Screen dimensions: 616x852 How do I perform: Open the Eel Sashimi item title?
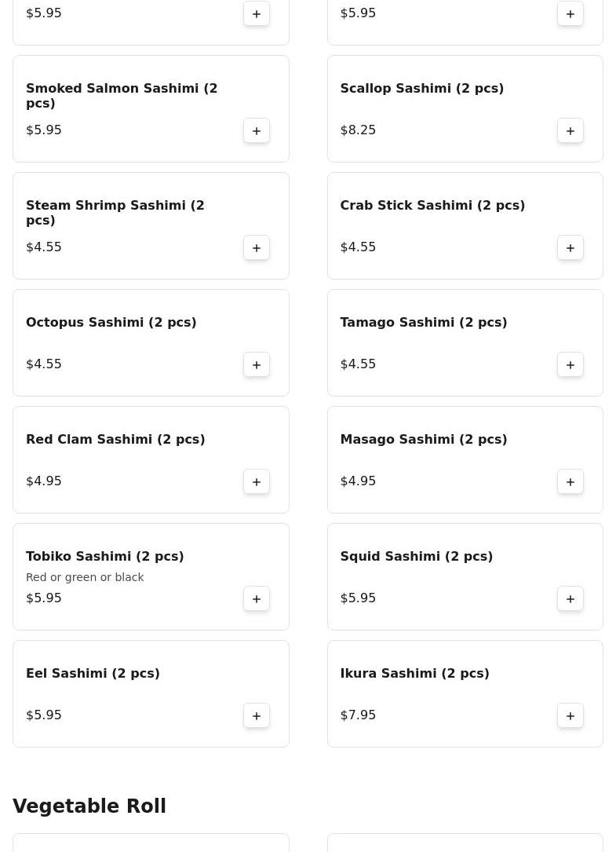[x=93, y=674]
